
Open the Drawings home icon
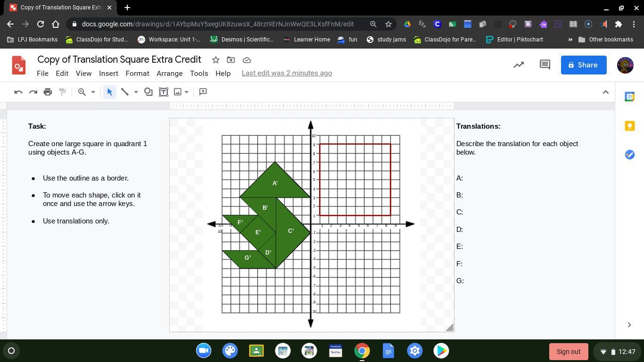click(x=19, y=65)
